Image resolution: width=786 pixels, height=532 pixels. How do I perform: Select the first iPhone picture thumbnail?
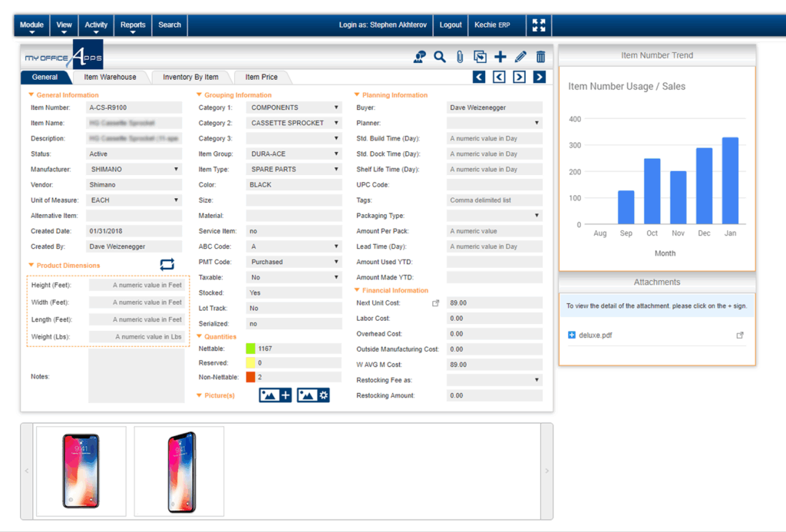point(81,469)
